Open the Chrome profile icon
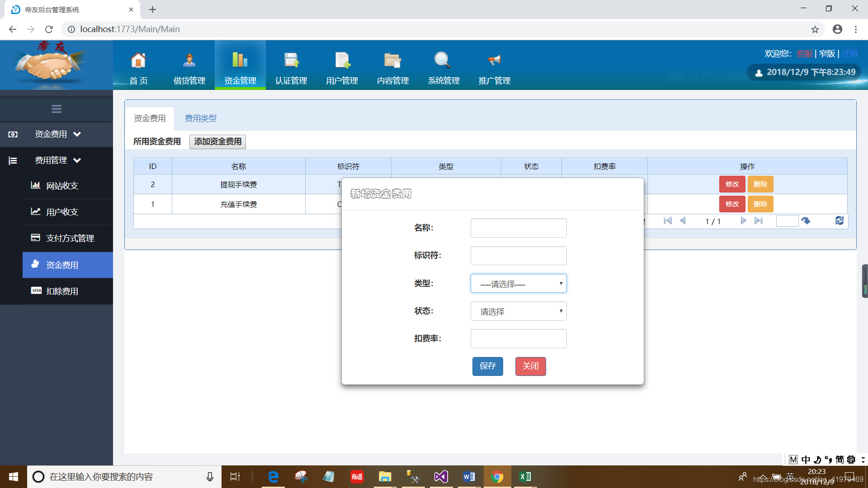Viewport: 868px width, 488px height. (x=837, y=29)
